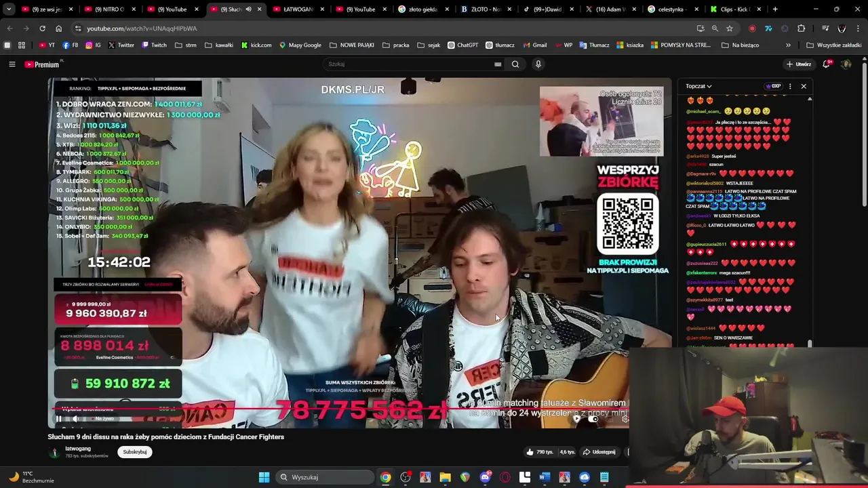Image resolution: width=868 pixels, height=488 pixels.
Task: Open the NOWE PAJĄKI bookmark folder
Action: pos(352,45)
